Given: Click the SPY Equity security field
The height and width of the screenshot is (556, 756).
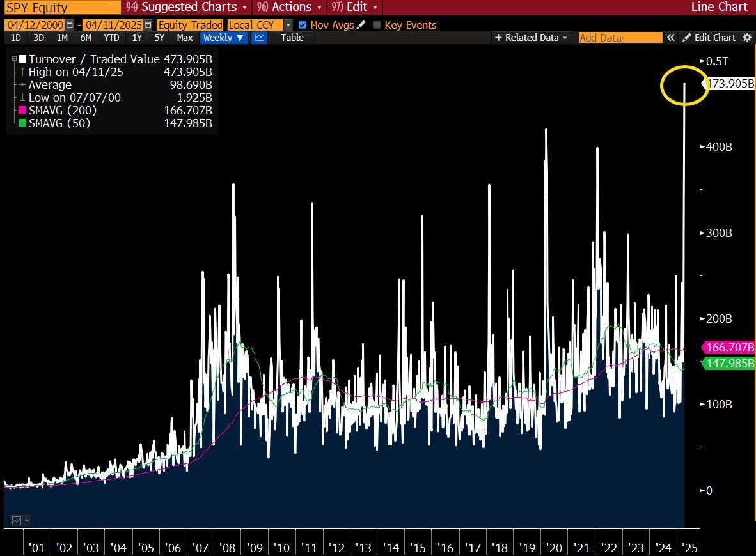Looking at the screenshot, I should pyautogui.click(x=62, y=7).
